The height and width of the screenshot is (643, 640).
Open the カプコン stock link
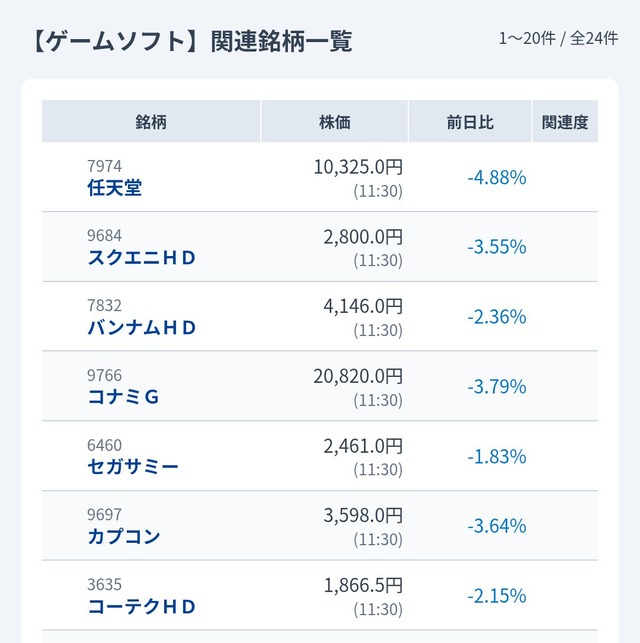(x=124, y=536)
